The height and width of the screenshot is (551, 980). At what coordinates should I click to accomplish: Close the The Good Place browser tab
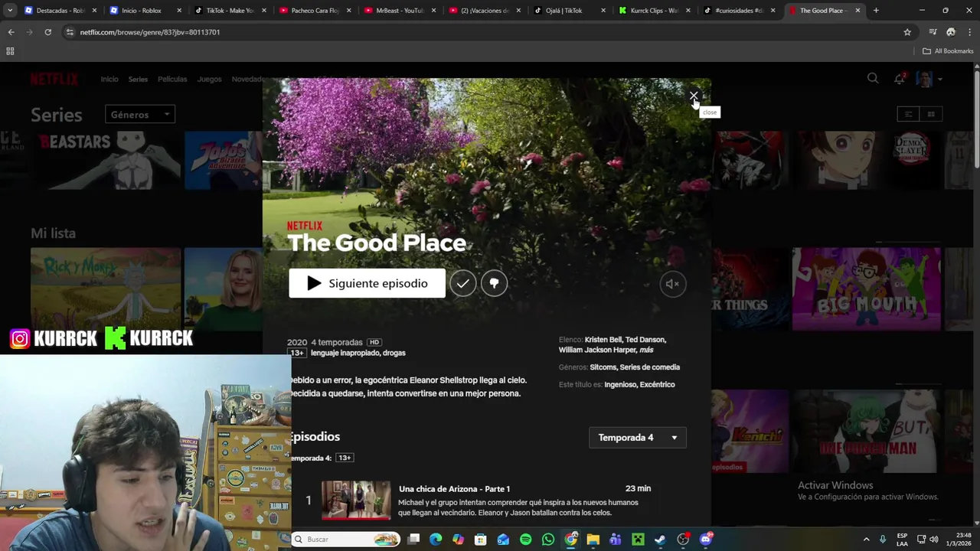click(x=857, y=11)
